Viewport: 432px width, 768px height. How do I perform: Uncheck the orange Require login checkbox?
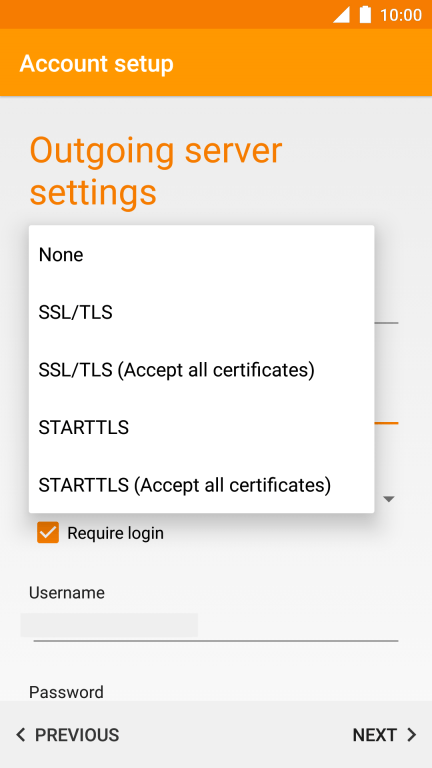pyautogui.click(x=48, y=533)
